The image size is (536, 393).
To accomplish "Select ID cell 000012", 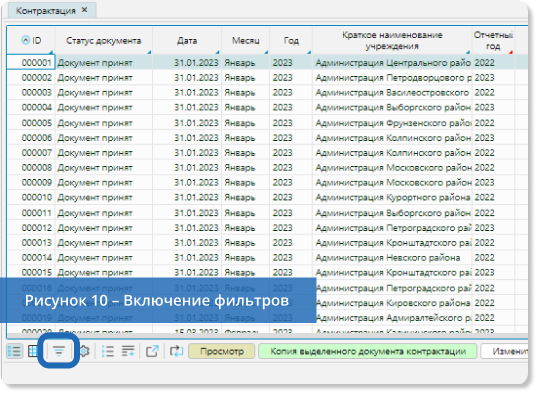I will coord(31,228).
